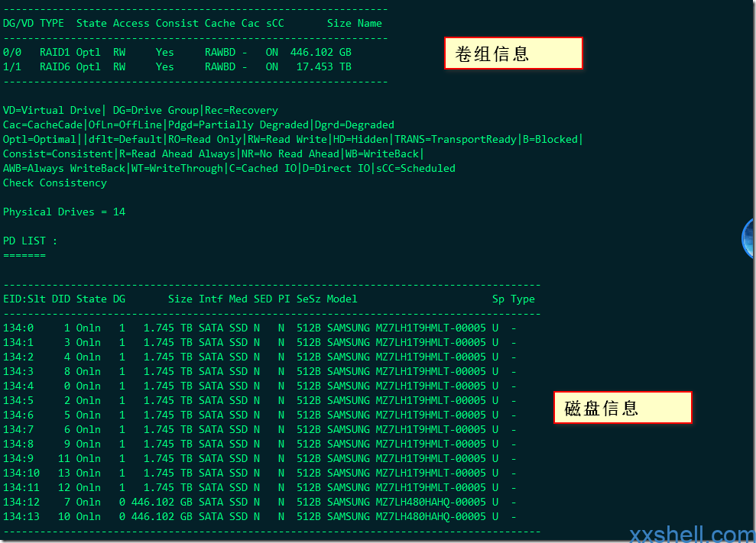Click the 卷组信息 yellow annotation box
This screenshot has width=756, height=543.
(513, 53)
